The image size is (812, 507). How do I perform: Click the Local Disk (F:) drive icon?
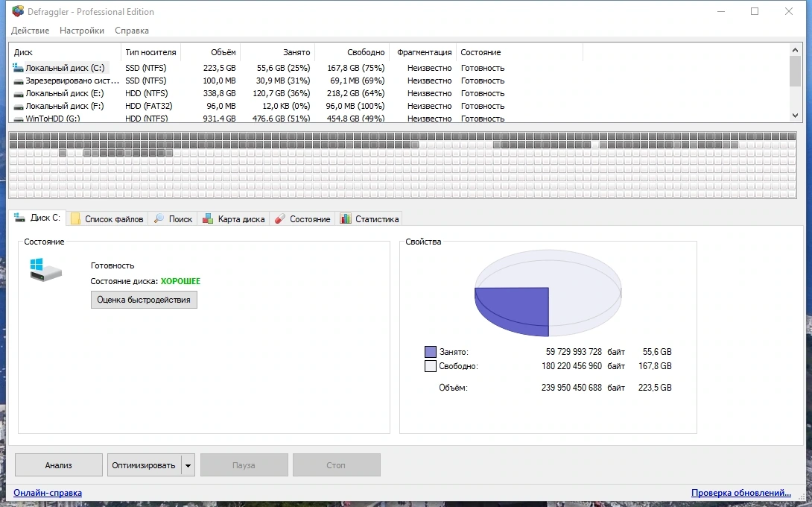[18, 107]
